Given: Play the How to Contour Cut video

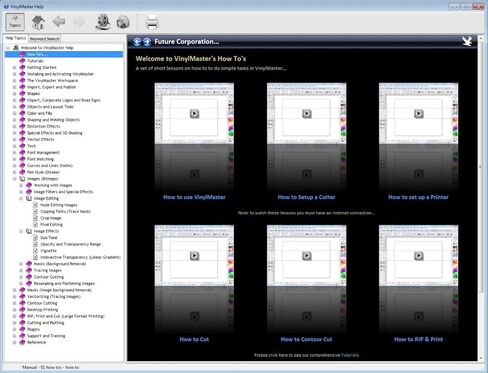Looking at the screenshot, I should [307, 256].
